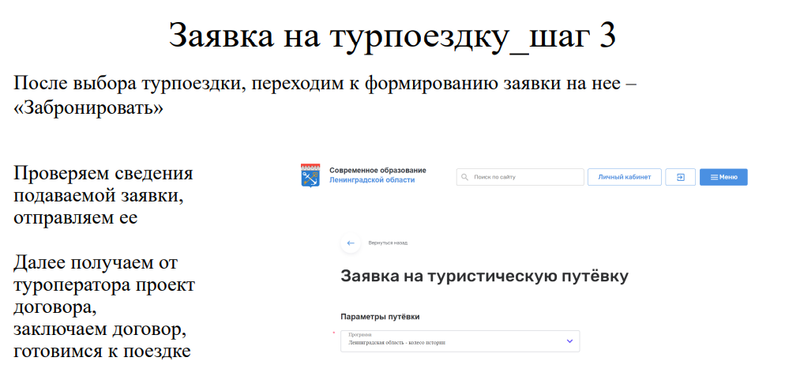
Task: Click the word «Забронировать» in the slide
Action: click(x=88, y=108)
